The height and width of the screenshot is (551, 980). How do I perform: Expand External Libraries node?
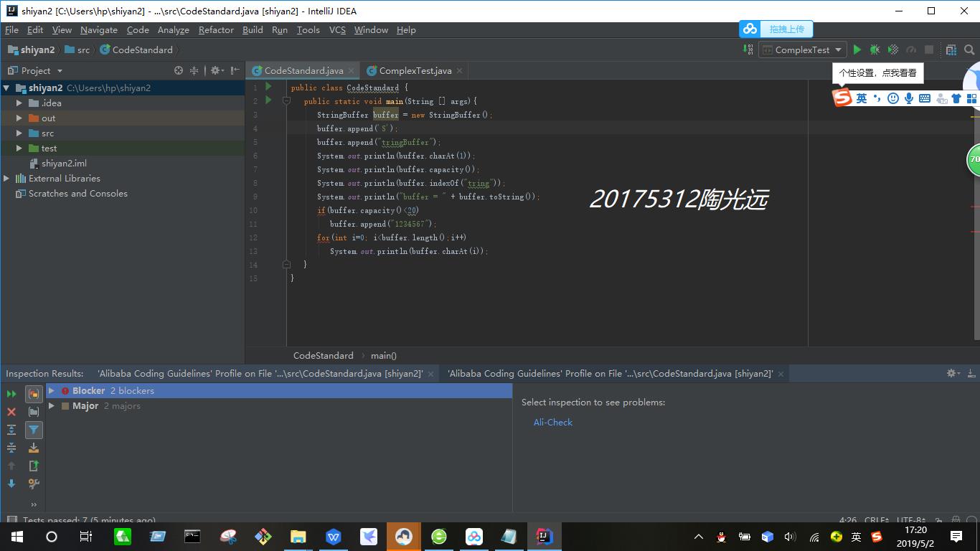(x=6, y=179)
